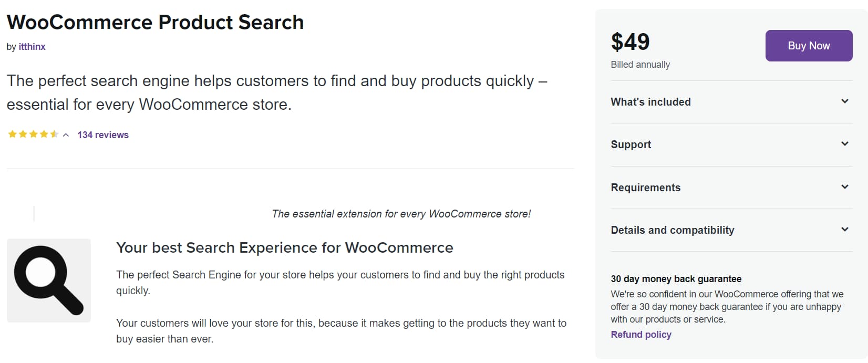Click the $49 price text

coord(630,42)
